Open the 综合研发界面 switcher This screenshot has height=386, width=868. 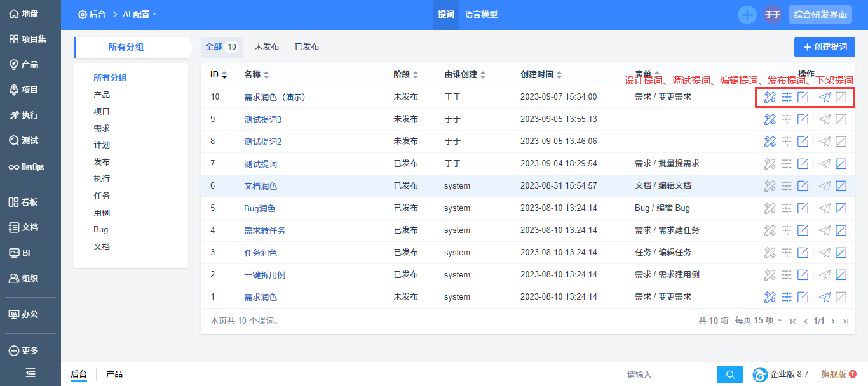point(820,15)
